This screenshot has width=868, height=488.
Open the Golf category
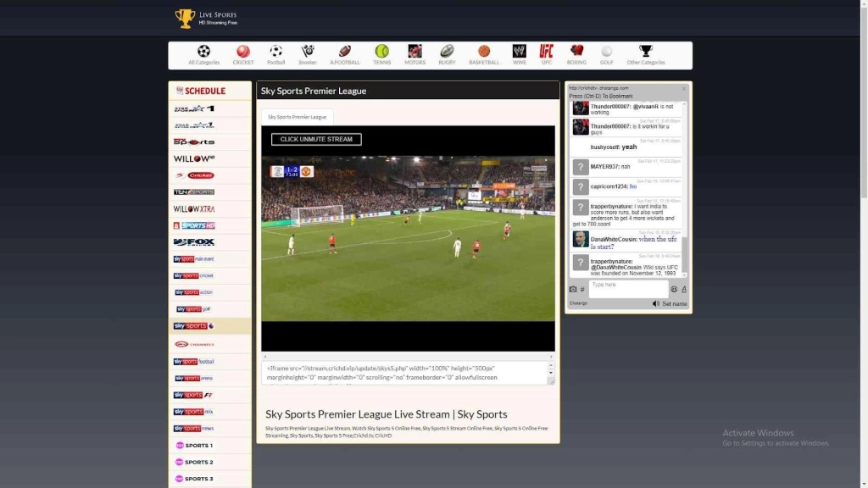click(x=607, y=55)
